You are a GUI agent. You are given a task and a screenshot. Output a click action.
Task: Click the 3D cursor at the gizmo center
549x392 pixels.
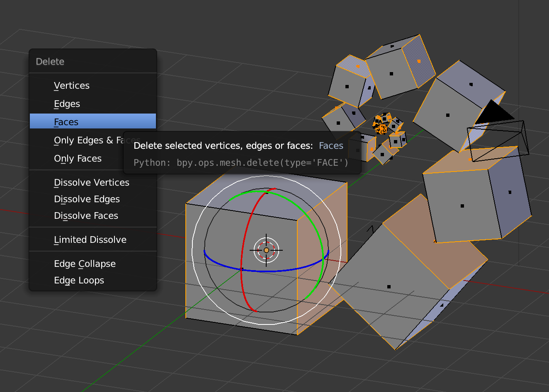click(x=266, y=250)
